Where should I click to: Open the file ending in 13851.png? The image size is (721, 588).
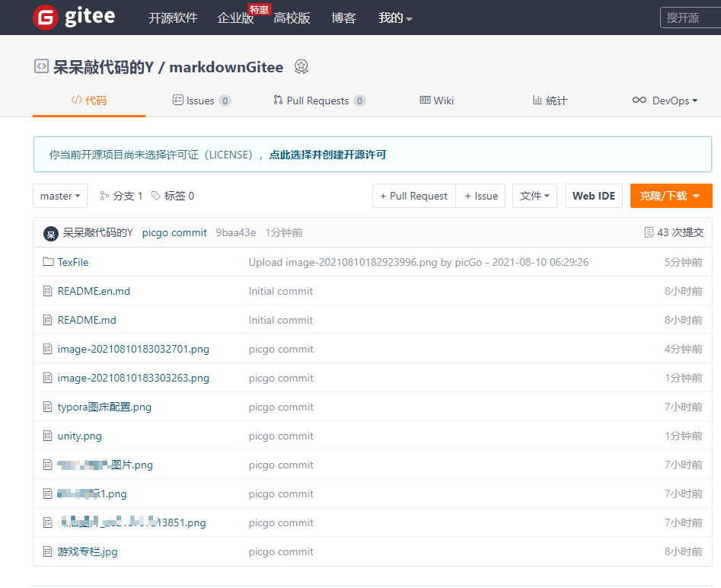pyautogui.click(x=132, y=522)
